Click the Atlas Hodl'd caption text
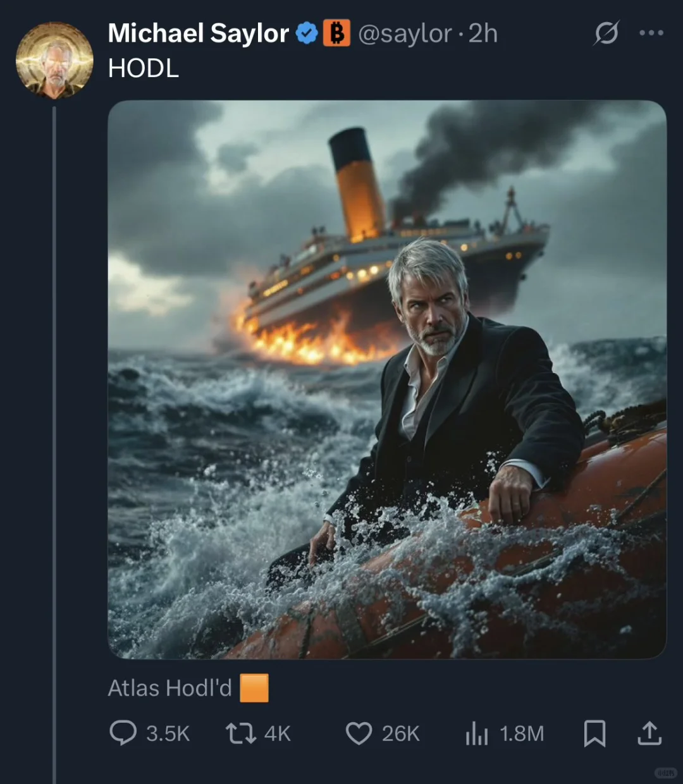Viewport: 683px width, 784px height. pyautogui.click(x=170, y=688)
